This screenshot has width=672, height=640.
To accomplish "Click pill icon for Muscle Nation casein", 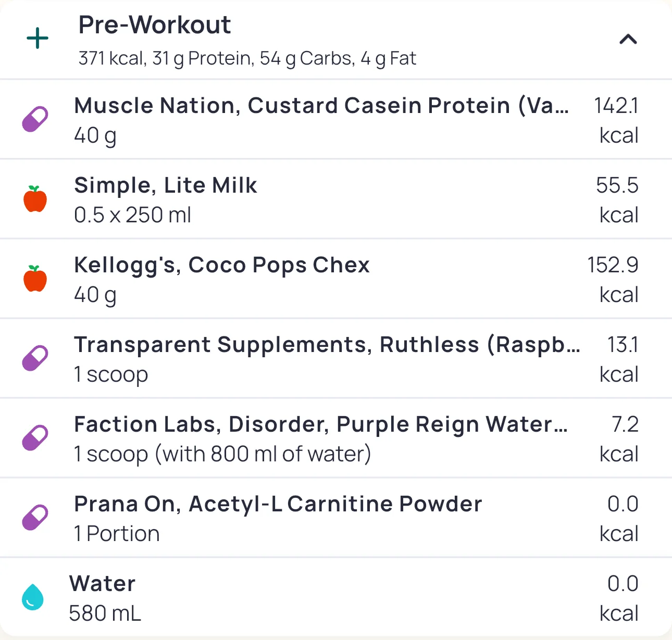I will (x=35, y=120).
